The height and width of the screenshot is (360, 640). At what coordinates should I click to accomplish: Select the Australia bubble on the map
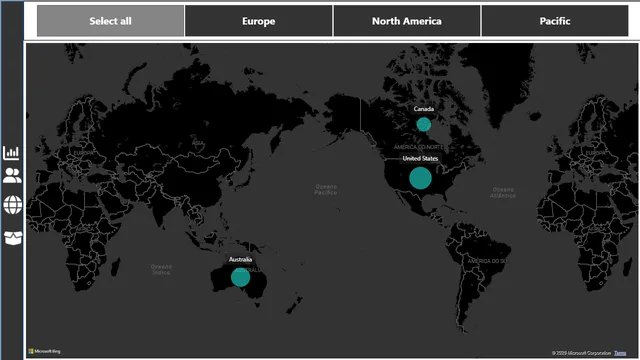pos(240,278)
